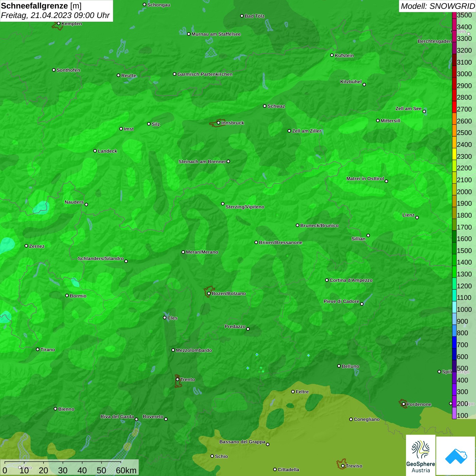Screen dimensions: 476x476
Task: Click the Bienno location dot
Action: 55,409
